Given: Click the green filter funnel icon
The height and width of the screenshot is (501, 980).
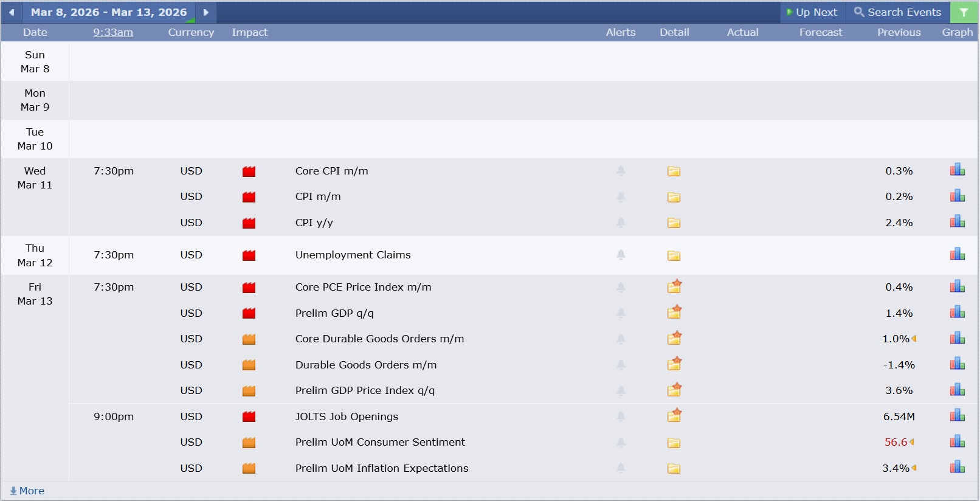Looking at the screenshot, I should (964, 12).
